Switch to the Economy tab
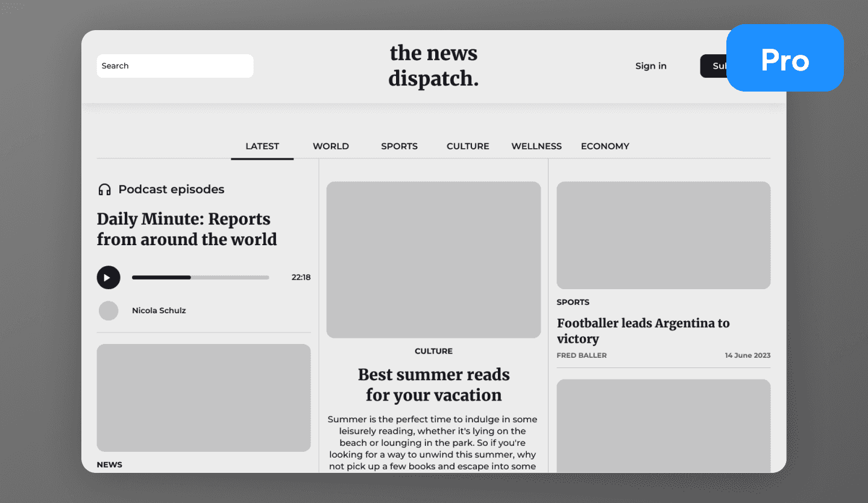868x503 pixels. (x=605, y=146)
